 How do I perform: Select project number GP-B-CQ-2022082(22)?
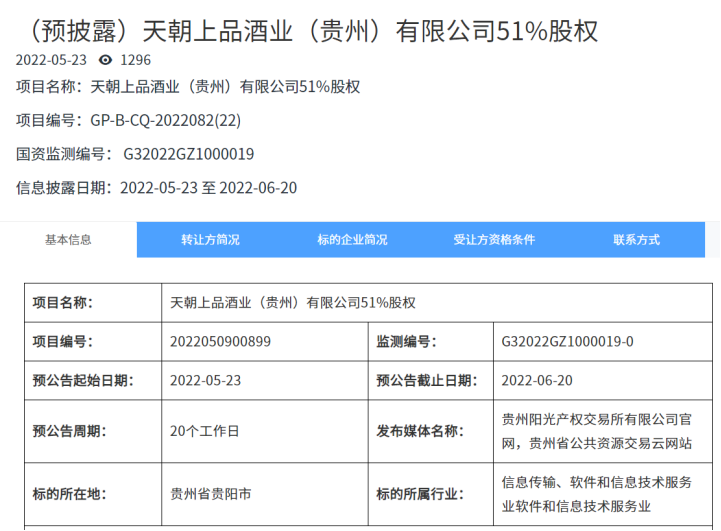tap(165, 120)
